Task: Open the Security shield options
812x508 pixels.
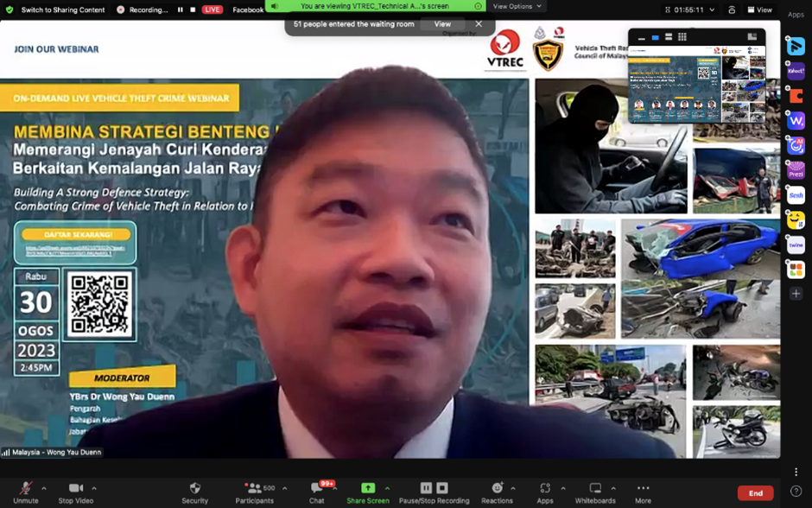Action: 194,489
